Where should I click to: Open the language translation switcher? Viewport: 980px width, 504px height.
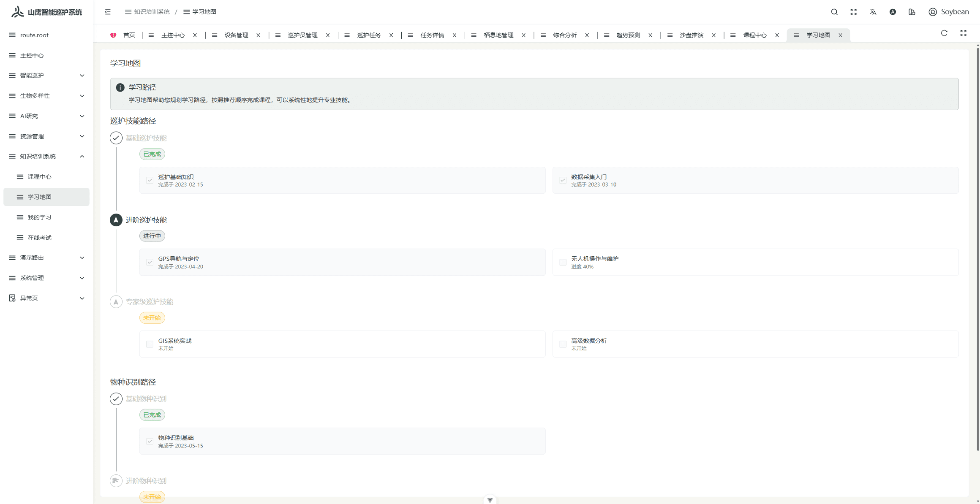(x=873, y=12)
